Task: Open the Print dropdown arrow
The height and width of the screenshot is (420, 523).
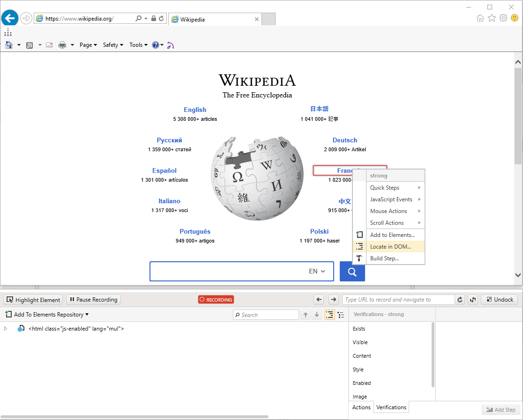Action: tap(72, 45)
